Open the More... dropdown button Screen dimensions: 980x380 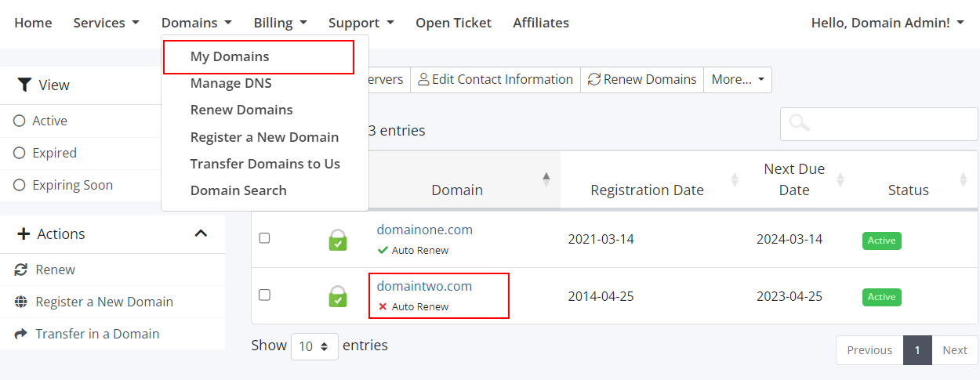coord(737,79)
